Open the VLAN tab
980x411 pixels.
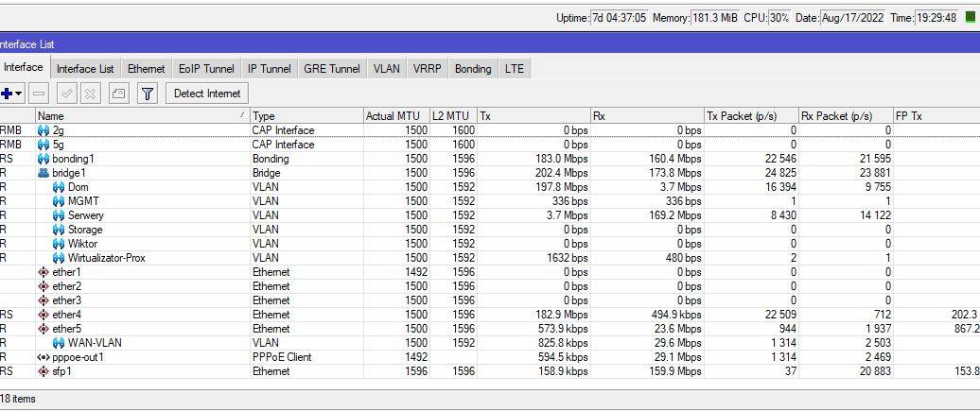[x=387, y=69]
